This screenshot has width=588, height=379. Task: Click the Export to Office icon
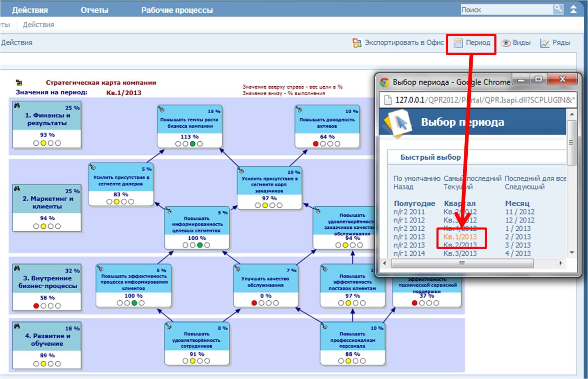[357, 43]
